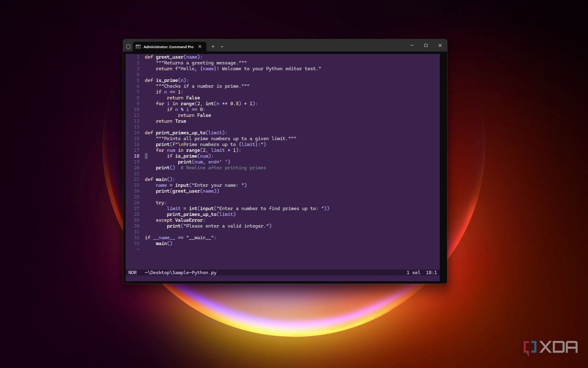Close the terminal window

(440, 45)
